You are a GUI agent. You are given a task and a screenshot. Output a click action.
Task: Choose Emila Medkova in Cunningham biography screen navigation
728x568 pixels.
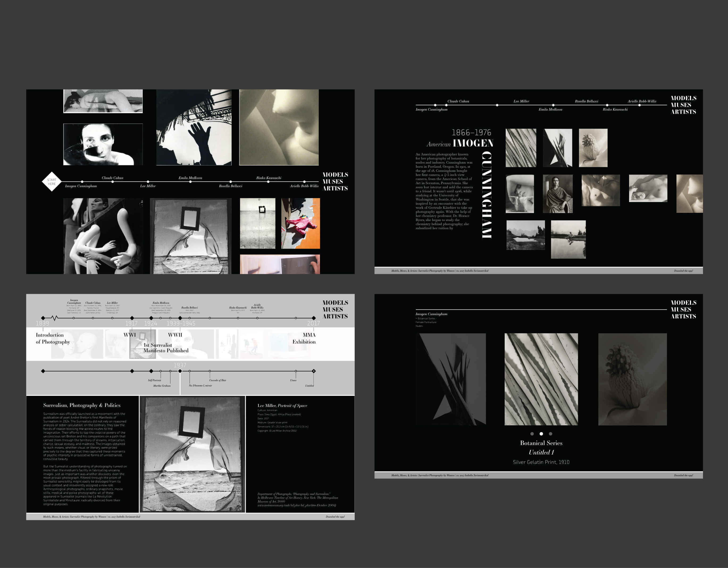550,109
